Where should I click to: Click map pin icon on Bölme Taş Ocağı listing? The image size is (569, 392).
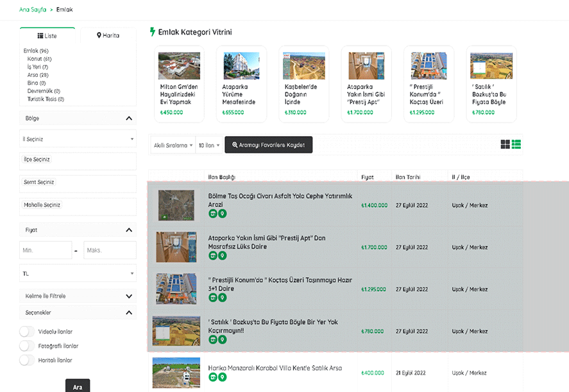[223, 214]
